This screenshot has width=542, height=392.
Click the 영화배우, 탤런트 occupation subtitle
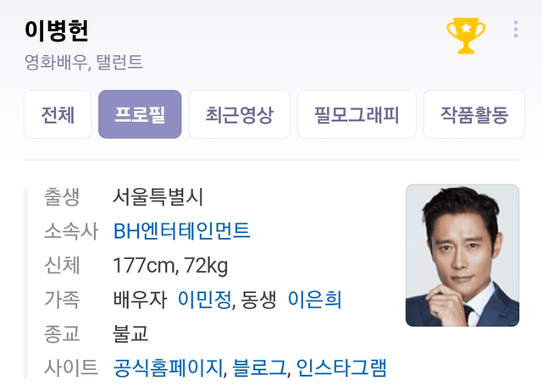coord(83,62)
